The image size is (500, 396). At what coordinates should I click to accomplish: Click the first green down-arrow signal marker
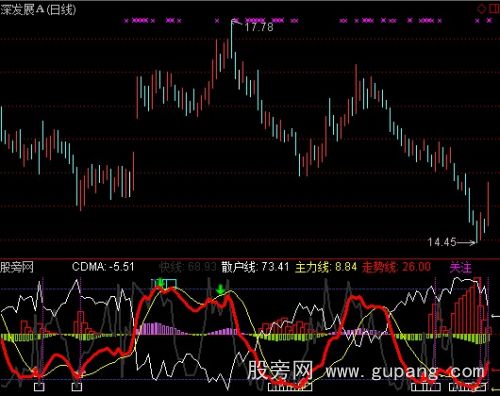(x=161, y=283)
